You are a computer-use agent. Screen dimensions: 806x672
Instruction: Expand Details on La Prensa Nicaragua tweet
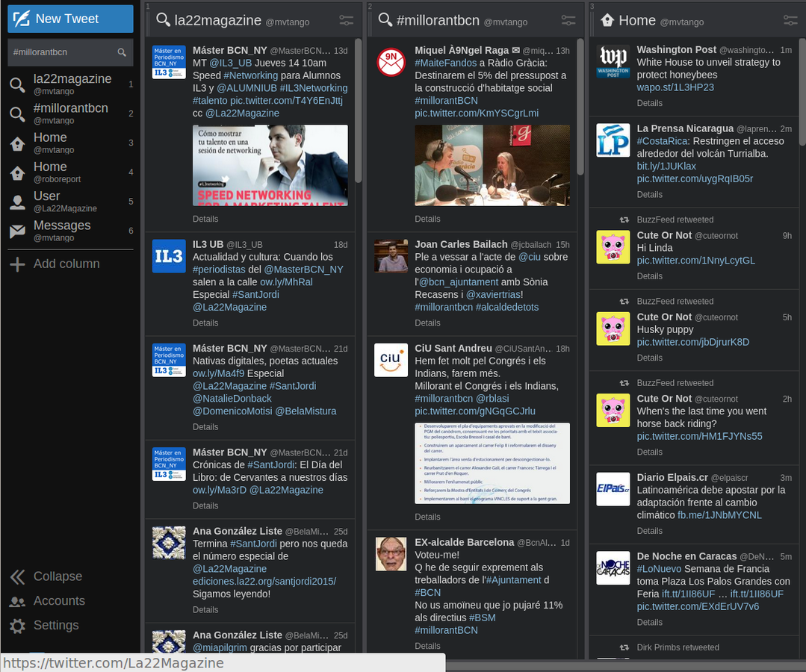650,195
